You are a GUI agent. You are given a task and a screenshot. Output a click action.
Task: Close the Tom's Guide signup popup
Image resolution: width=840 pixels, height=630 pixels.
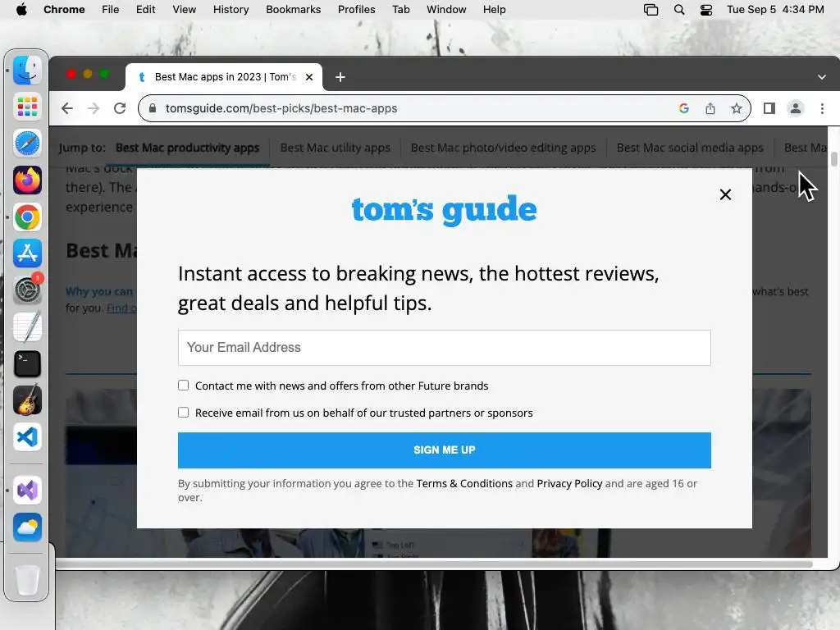[x=725, y=194]
